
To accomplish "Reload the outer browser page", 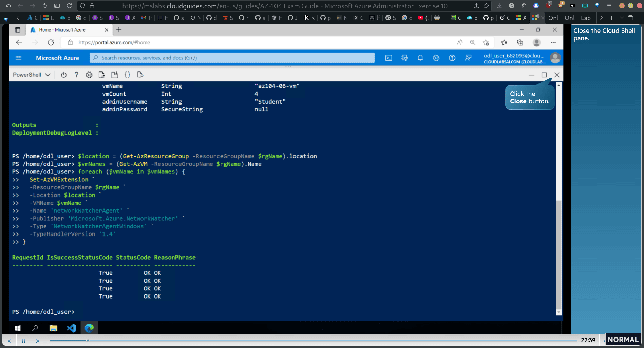I will 69,6.
